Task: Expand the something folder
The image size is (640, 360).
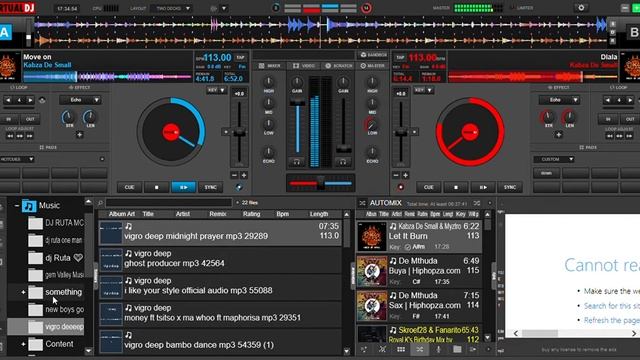Action: tap(23, 292)
